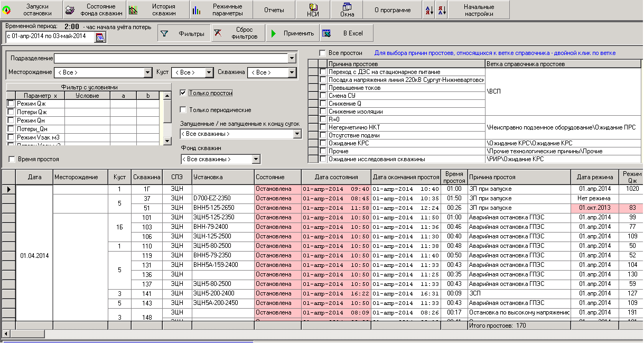The height and width of the screenshot is (343, 644).
Task: Check Режим Qн filter parameter
Action: click(x=11, y=120)
